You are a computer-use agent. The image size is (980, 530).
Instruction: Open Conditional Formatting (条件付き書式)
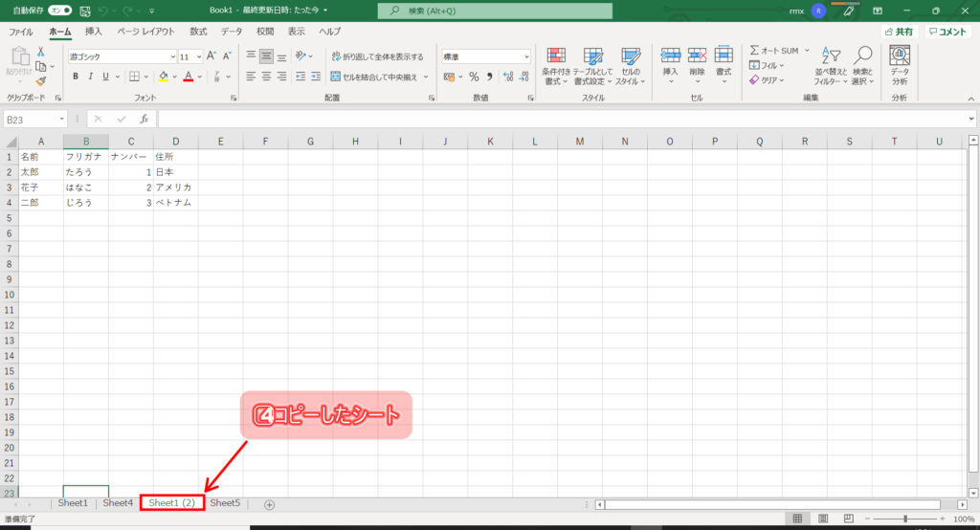pos(557,63)
